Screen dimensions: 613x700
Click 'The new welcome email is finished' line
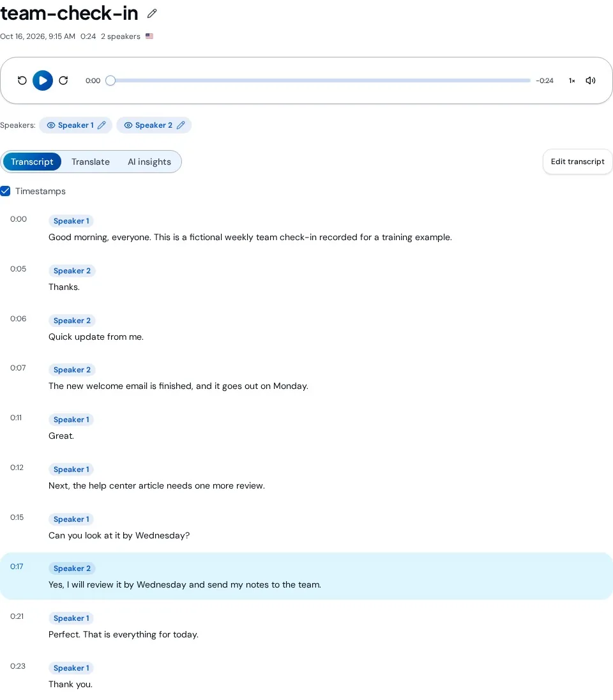point(178,386)
